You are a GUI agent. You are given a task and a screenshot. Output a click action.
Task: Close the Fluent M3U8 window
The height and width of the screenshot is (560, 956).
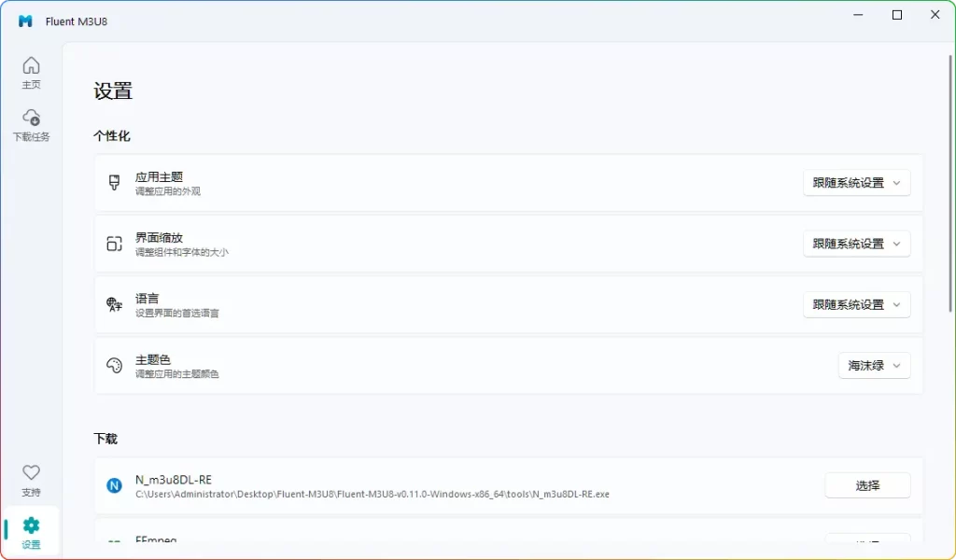point(935,15)
